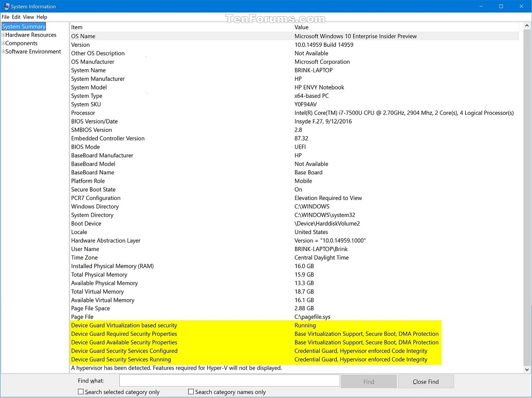The image size is (532, 398).
Task: Select the System Name row
Action: 295,70
